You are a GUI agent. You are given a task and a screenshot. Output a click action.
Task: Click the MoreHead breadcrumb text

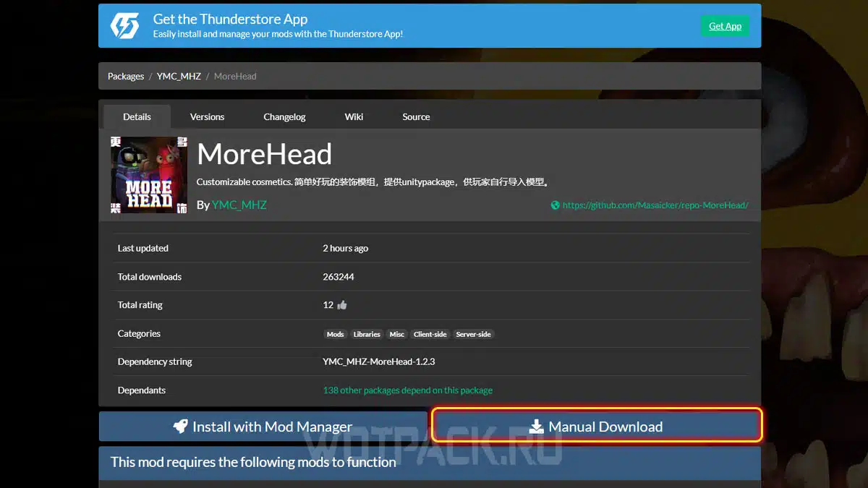pyautogui.click(x=235, y=76)
